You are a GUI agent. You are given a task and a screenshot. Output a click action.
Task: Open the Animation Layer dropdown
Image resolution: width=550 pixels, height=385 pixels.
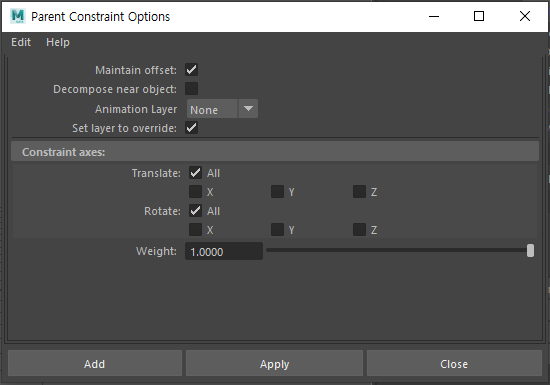tap(222, 109)
